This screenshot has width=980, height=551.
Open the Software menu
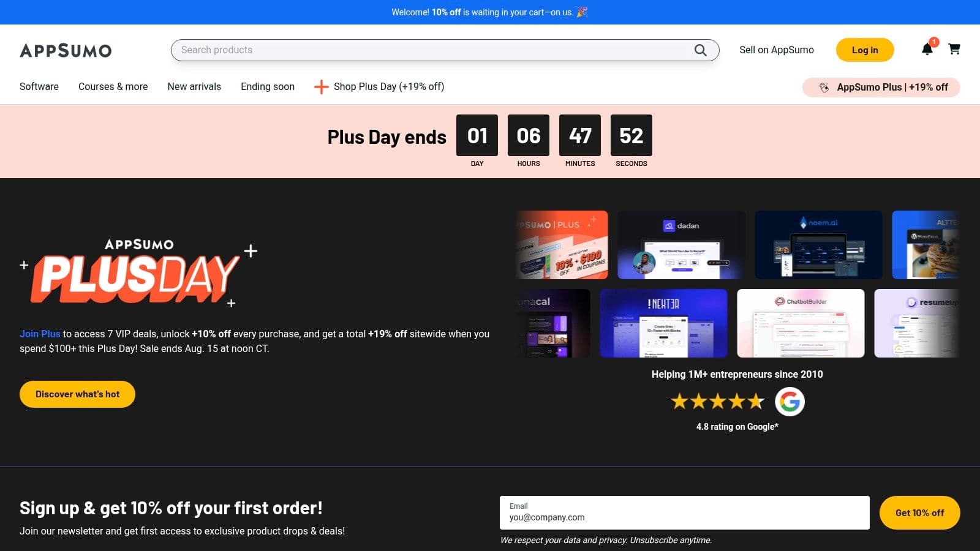39,86
